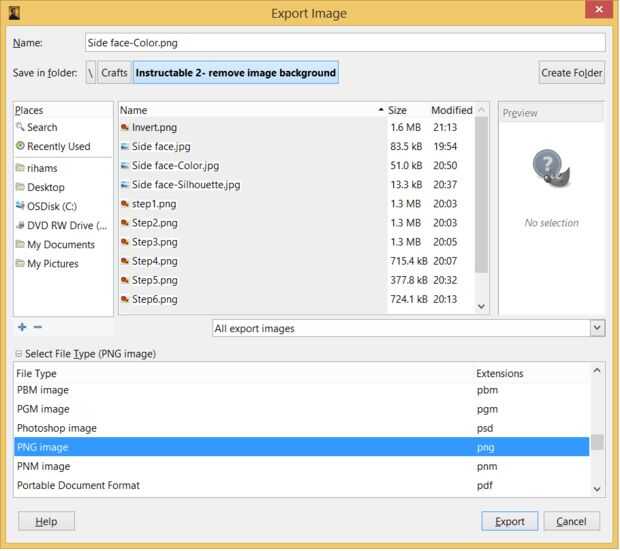Select the Step4.png file name
The height and width of the screenshot is (551, 620).
pos(155,261)
